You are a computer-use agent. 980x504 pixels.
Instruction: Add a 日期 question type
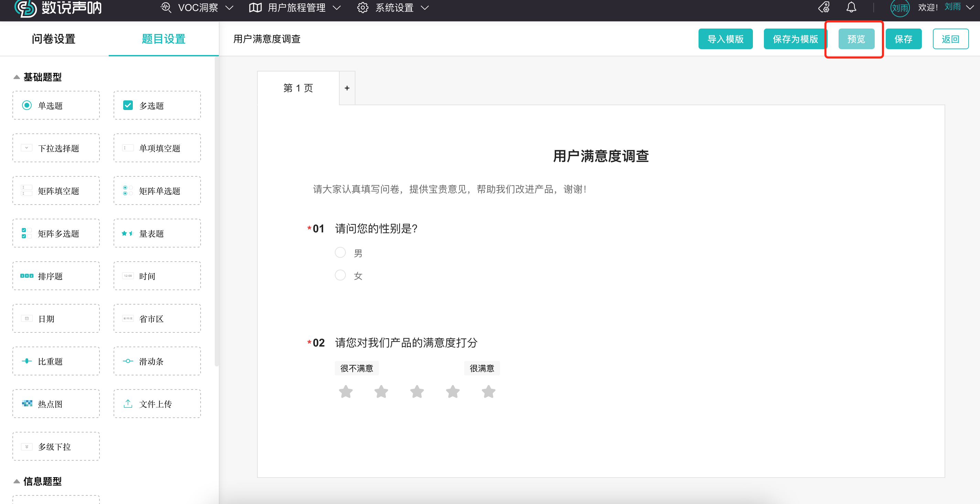pos(56,318)
